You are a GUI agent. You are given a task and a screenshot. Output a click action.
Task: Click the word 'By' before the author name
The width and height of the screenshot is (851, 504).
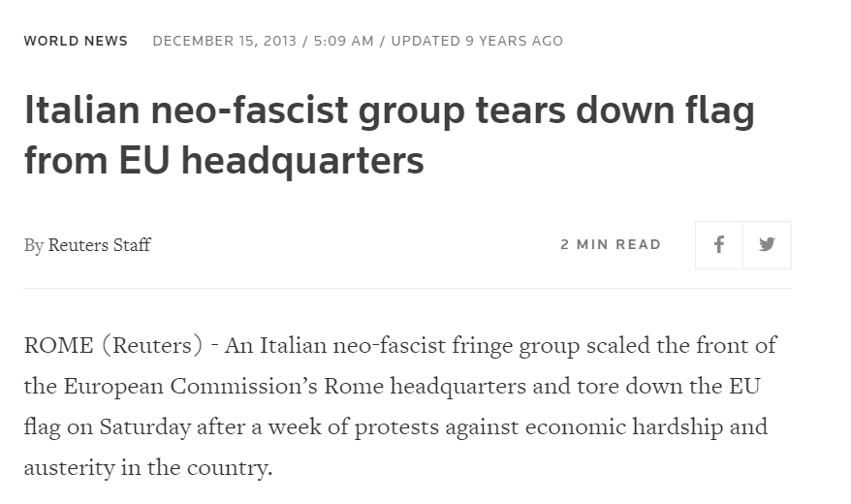click(x=34, y=245)
